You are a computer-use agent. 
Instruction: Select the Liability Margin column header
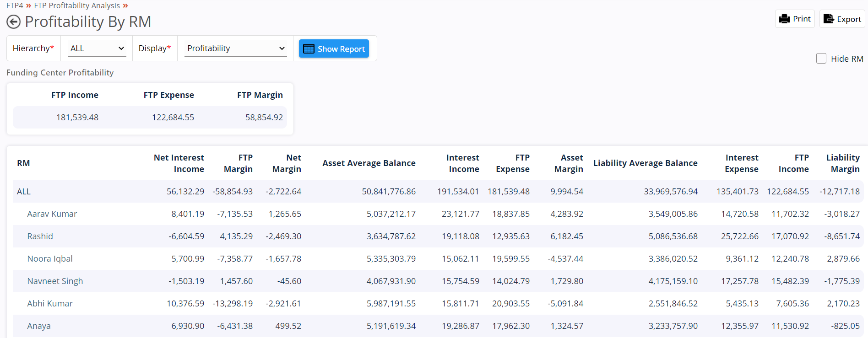point(843,163)
